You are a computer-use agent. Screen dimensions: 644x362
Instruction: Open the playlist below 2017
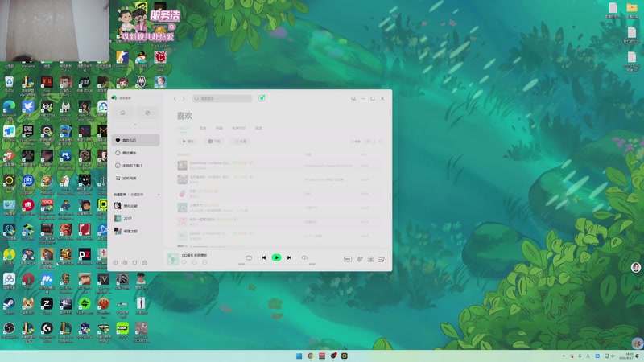click(x=135, y=232)
